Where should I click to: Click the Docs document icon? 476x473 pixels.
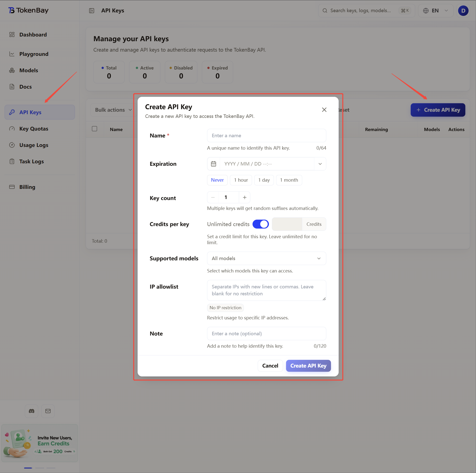click(x=12, y=87)
